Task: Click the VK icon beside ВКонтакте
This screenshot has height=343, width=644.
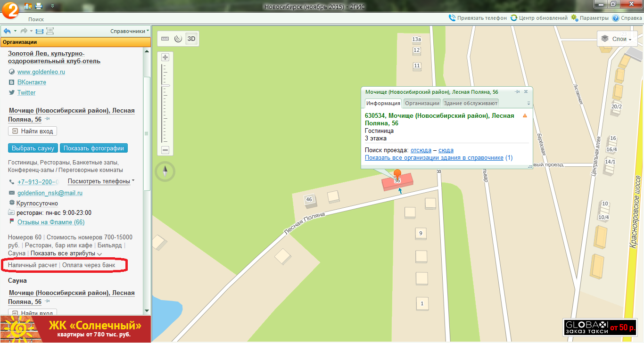Action: 12,82
